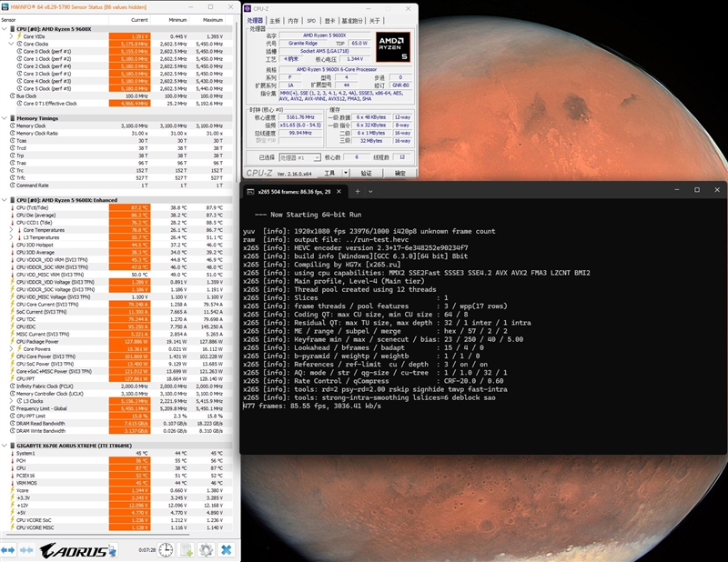The width and height of the screenshot is (728, 562).
Task: Click the AMD Ryzen 5 logo in CPU-Z
Action: (392, 47)
